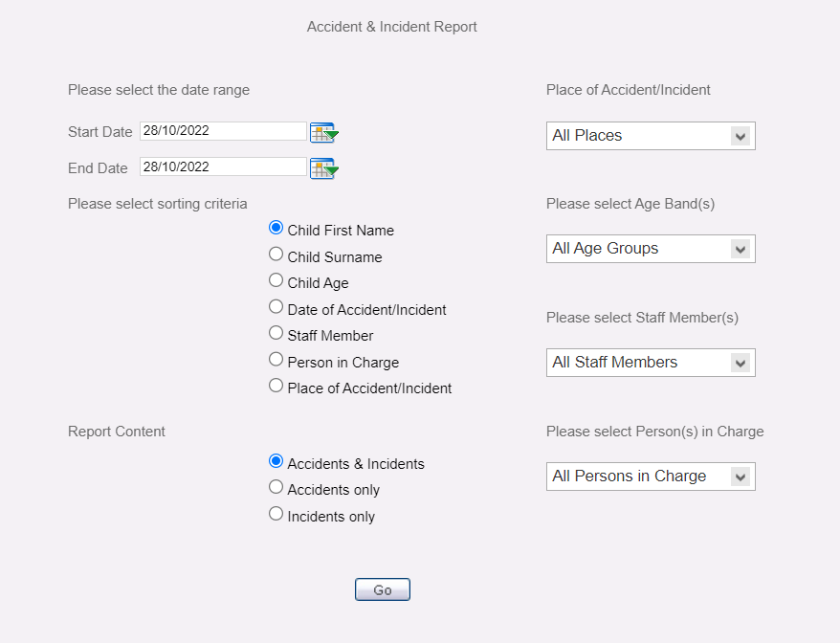Click into the Start Date field
840x643 pixels.
click(x=223, y=131)
